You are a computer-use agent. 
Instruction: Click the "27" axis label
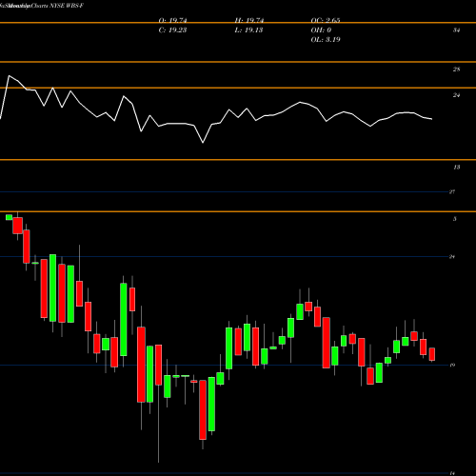pos(452,191)
